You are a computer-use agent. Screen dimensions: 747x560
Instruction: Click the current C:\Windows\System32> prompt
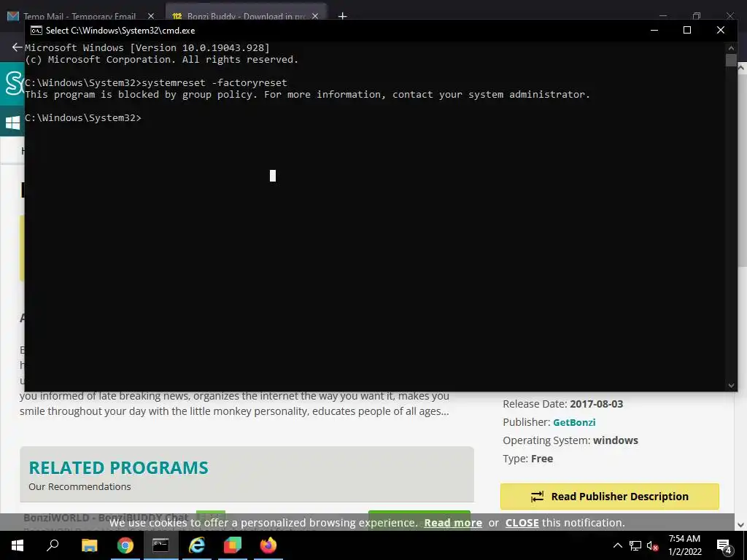click(x=83, y=117)
